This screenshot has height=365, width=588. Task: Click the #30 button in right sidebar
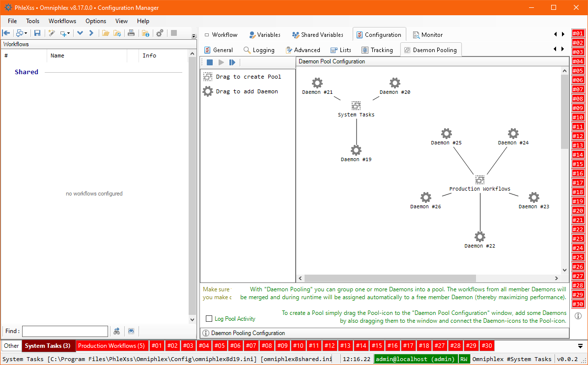(578, 304)
